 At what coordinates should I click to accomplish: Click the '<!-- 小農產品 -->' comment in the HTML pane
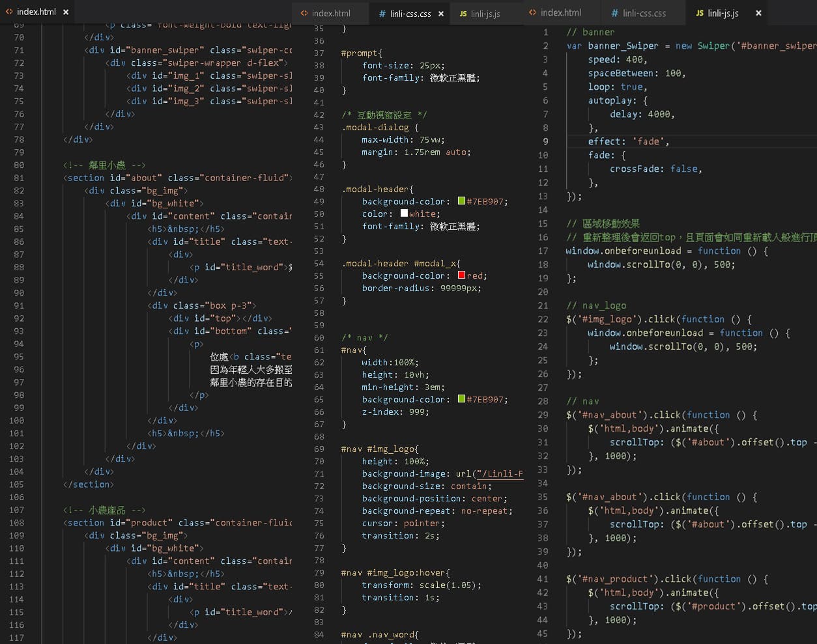click(x=104, y=510)
